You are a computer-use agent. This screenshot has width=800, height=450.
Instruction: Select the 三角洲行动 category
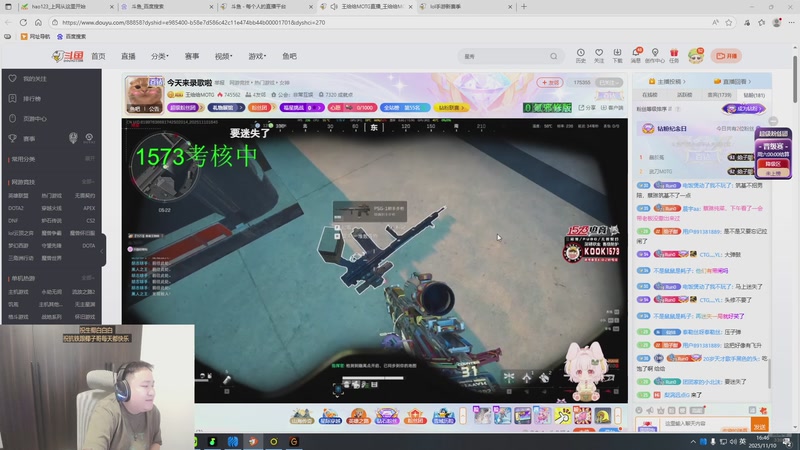pos(21,258)
